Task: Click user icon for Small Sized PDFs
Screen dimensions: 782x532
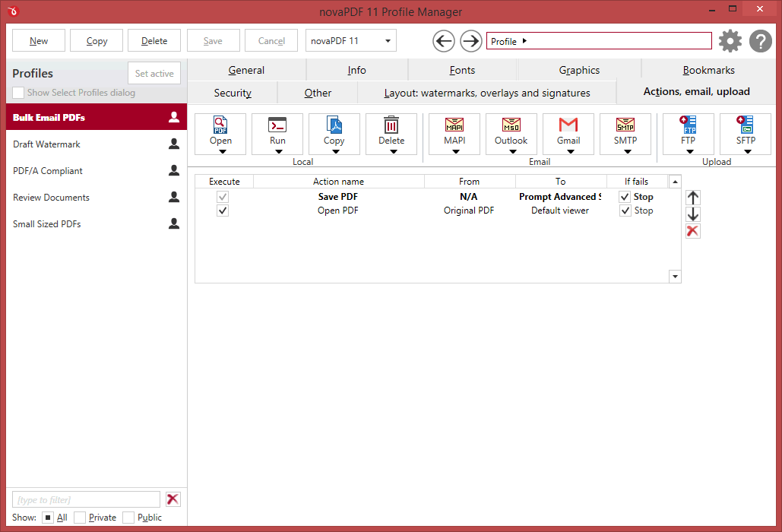Action: 173,223
